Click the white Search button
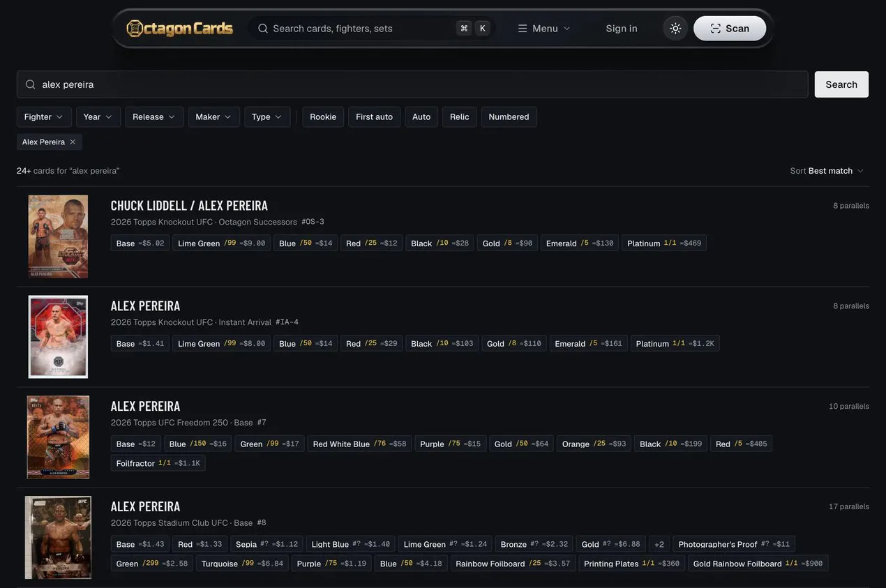 841,84
